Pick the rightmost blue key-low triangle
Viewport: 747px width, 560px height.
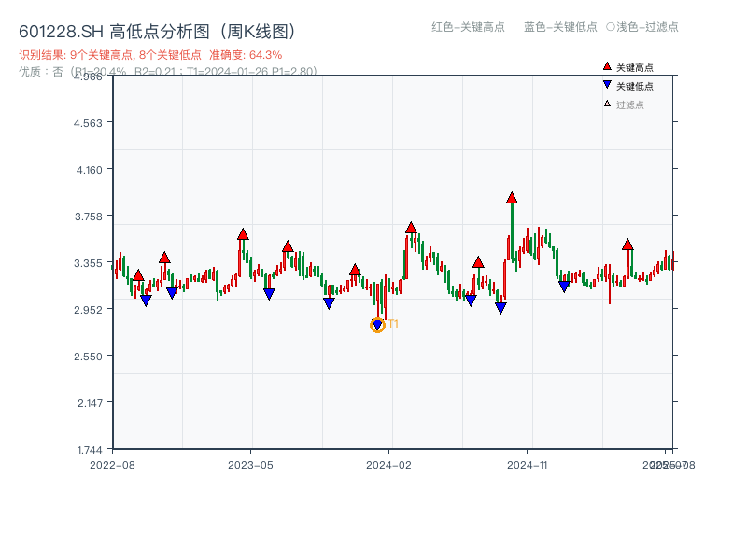coord(564,287)
